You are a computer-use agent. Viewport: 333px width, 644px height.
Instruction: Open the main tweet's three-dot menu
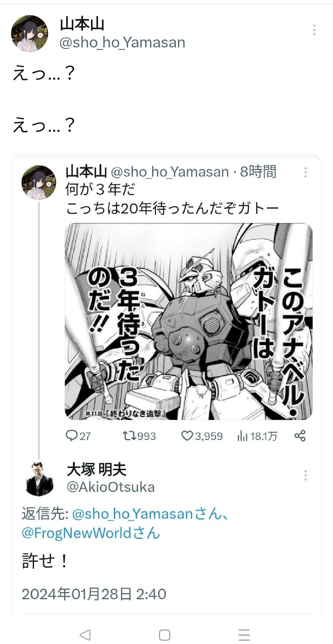(x=314, y=30)
